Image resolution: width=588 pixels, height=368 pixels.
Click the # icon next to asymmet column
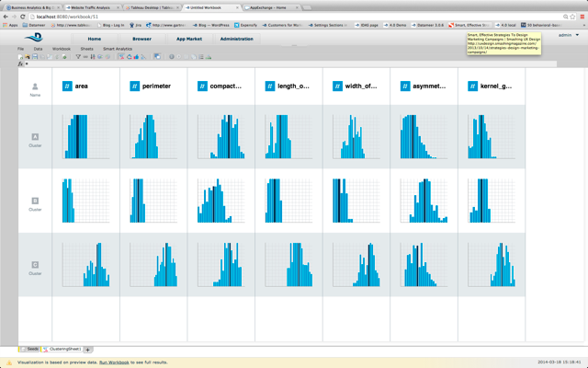(405, 86)
